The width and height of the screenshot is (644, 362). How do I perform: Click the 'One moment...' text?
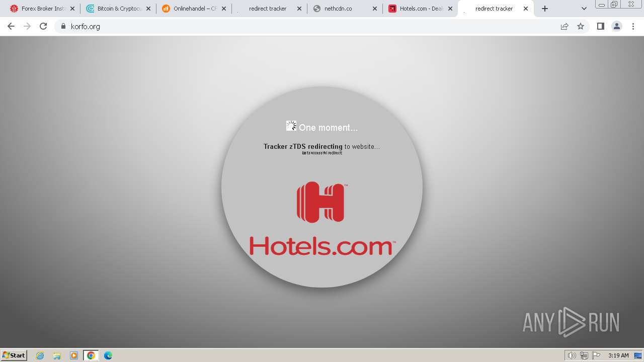pos(328,128)
